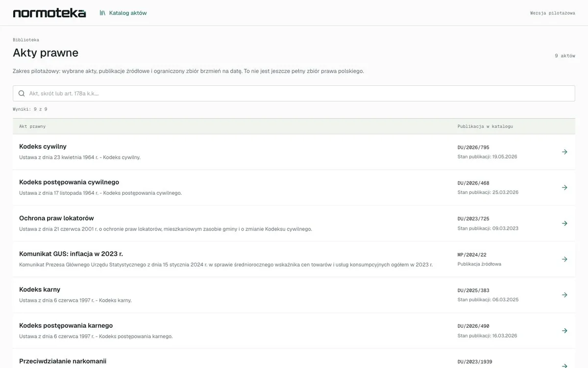The image size is (588, 368).
Task: Open the Kodeks cywilny act title
Action: click(43, 146)
